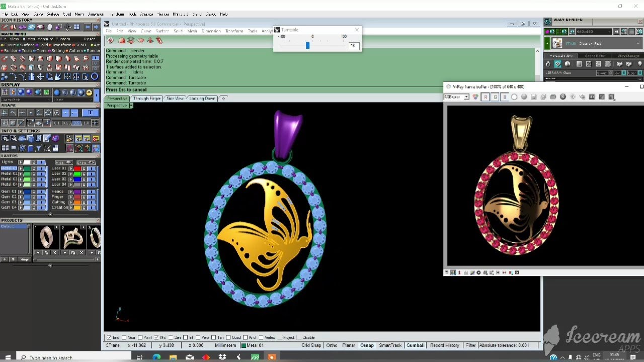Click the back arrow in Icon History
The height and width of the screenshot is (362, 644).
[x=88, y=27]
